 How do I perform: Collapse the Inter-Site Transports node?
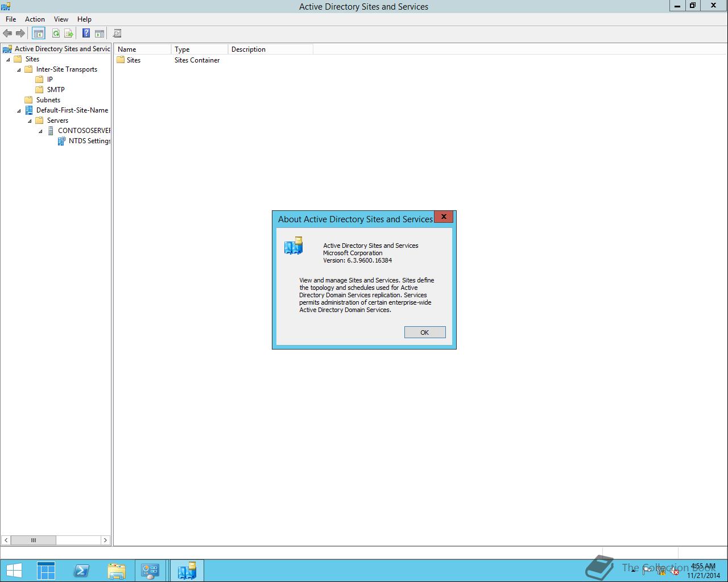click(19, 70)
